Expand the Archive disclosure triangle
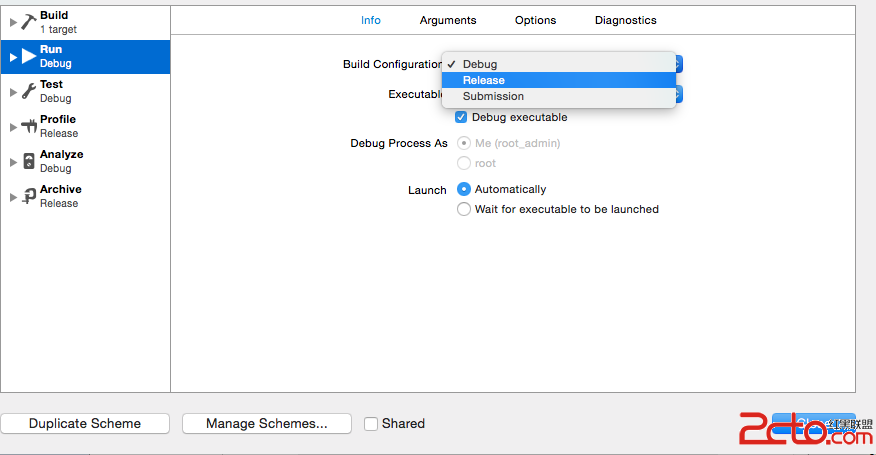 [13, 197]
